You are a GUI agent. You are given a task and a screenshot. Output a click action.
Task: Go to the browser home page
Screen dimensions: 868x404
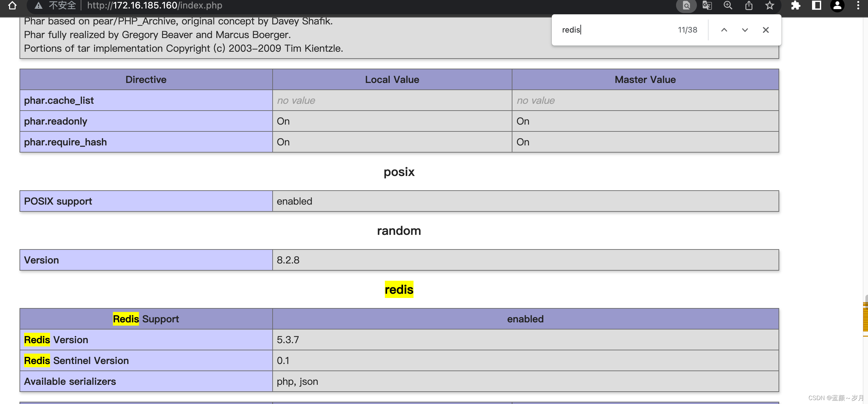point(12,6)
